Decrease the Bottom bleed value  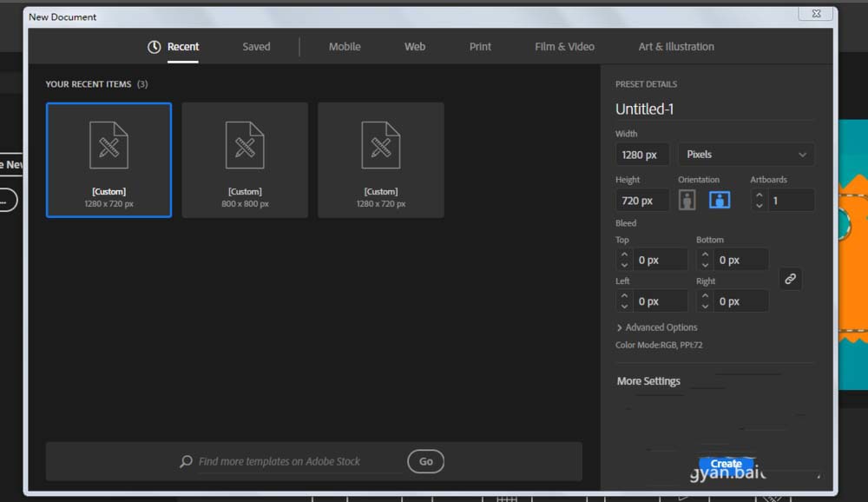705,265
